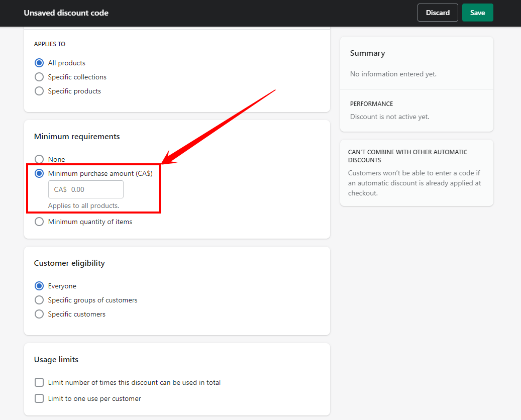
Task: Click the Unsaved discount code title
Action: tap(66, 13)
